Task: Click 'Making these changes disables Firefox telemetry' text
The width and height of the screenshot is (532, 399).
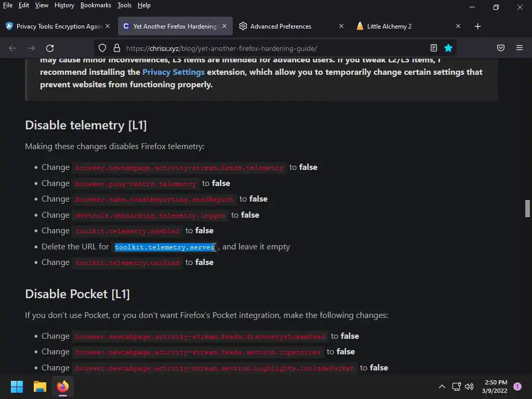Action: click(x=115, y=146)
